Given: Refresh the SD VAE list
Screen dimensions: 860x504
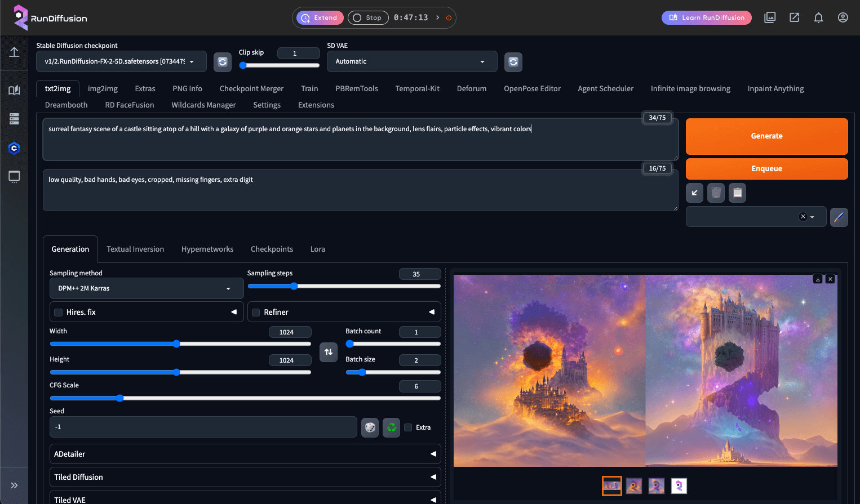Looking at the screenshot, I should pyautogui.click(x=513, y=62).
